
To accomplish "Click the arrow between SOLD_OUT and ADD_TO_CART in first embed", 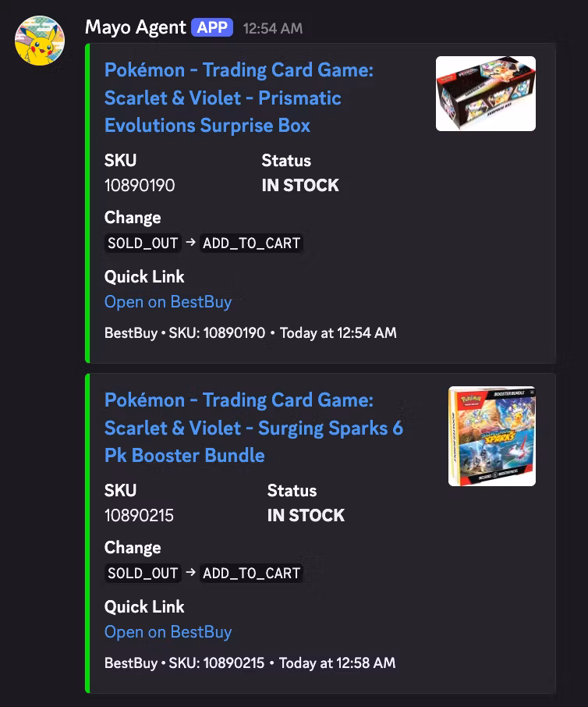I will [x=190, y=243].
